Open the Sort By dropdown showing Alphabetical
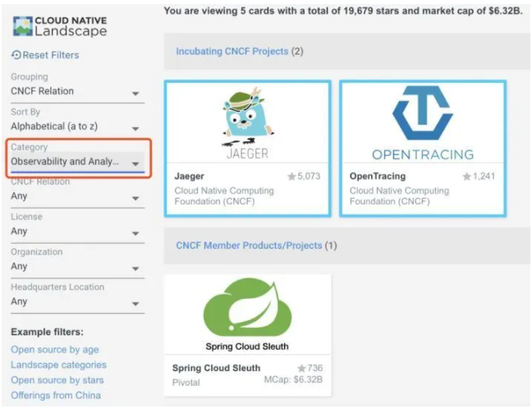 point(77,126)
